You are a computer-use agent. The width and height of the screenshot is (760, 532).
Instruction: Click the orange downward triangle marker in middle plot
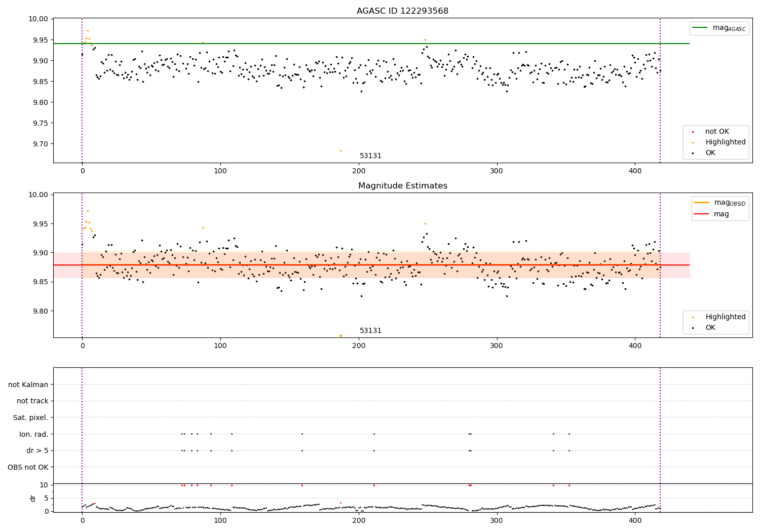[x=340, y=336]
